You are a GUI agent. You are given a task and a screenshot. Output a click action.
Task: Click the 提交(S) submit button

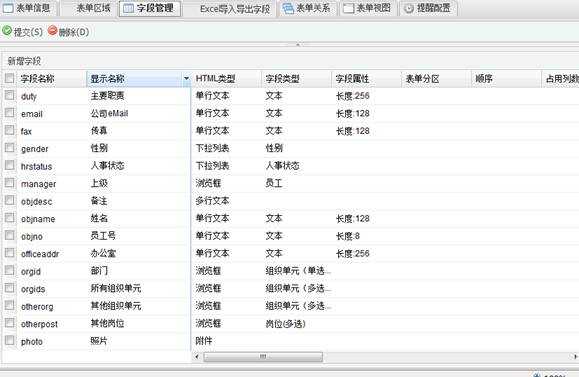(23, 32)
